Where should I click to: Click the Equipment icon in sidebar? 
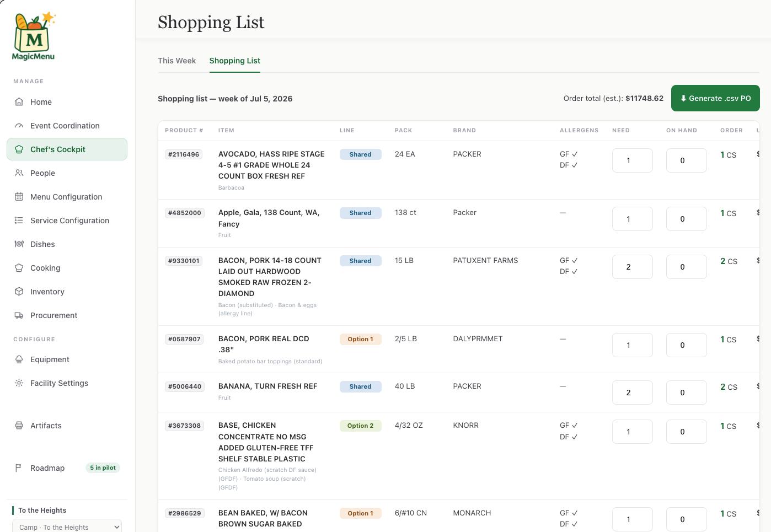(x=19, y=359)
